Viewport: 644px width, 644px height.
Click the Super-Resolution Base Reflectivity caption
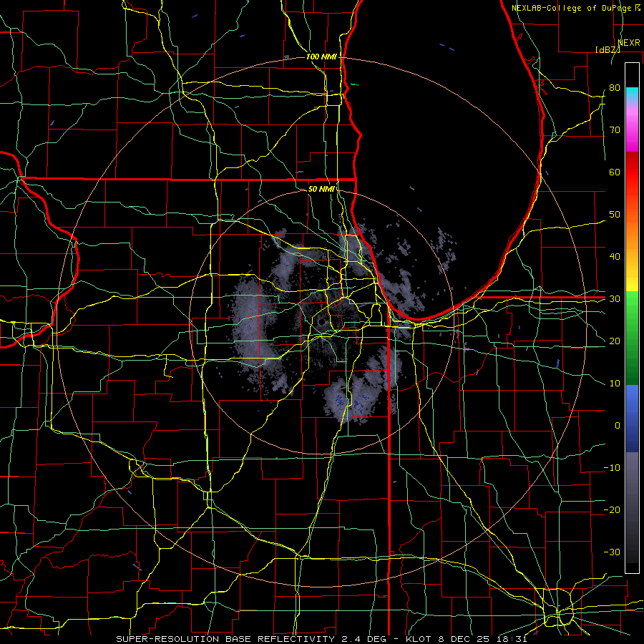tap(321, 639)
